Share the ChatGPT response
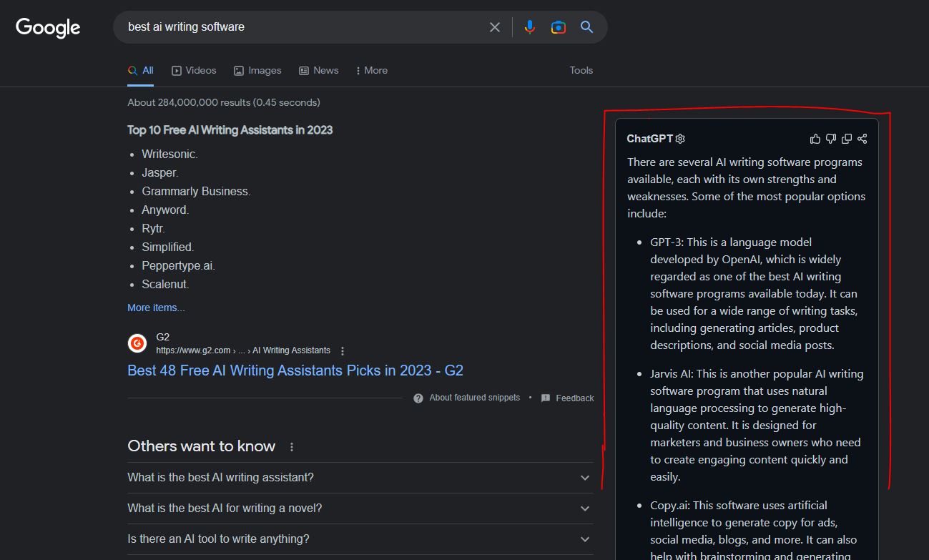929x560 pixels. click(x=862, y=138)
